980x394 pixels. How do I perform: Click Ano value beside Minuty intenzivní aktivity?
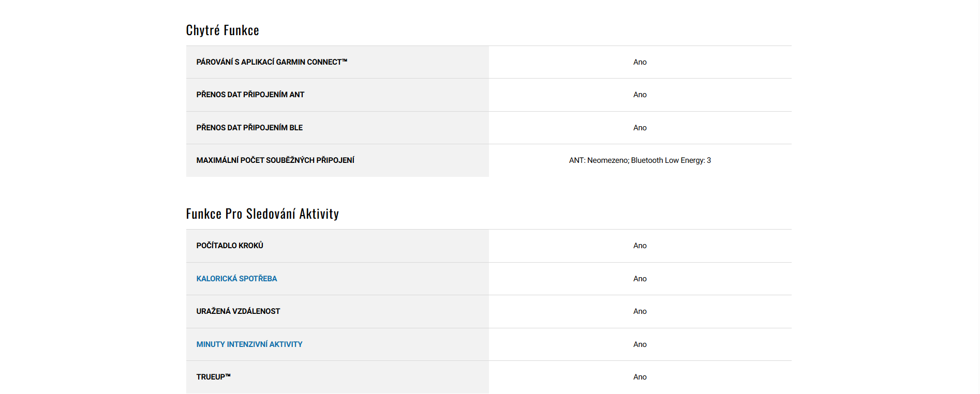pos(640,344)
